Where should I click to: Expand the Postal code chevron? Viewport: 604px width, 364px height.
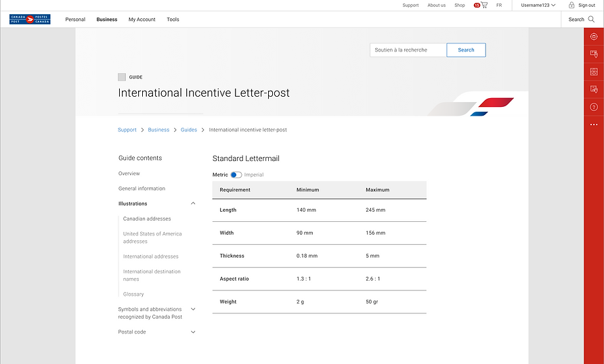(194, 332)
